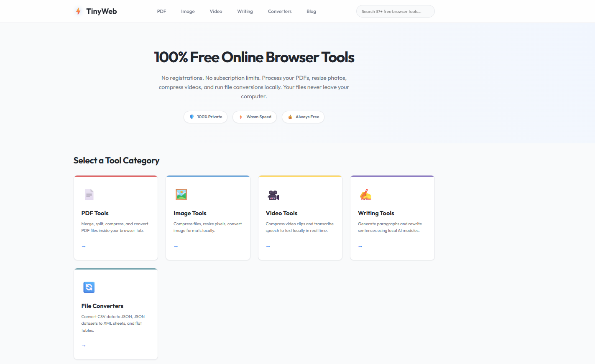Click the 'No registrations. No subscription limits' paragraph

(254, 87)
